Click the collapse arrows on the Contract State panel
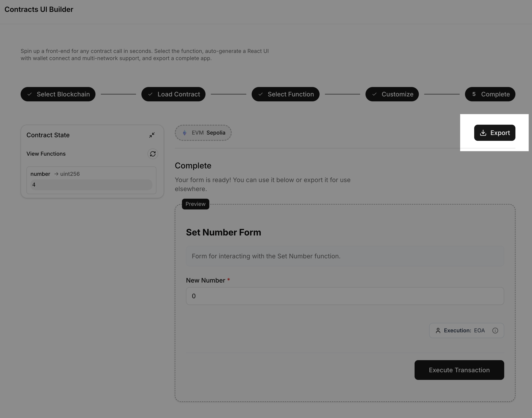The width and height of the screenshot is (532, 418). point(152,135)
